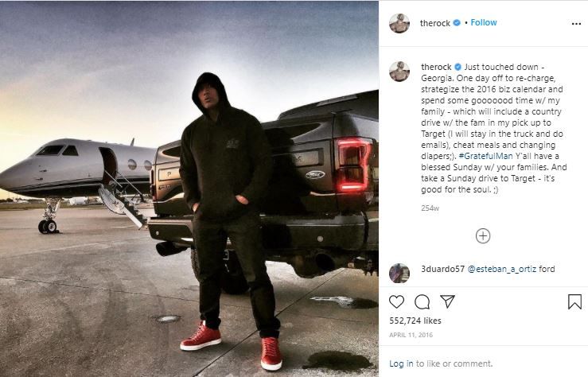588x377 pixels.
Task: Save post with bookmark icon
Action: (x=574, y=301)
